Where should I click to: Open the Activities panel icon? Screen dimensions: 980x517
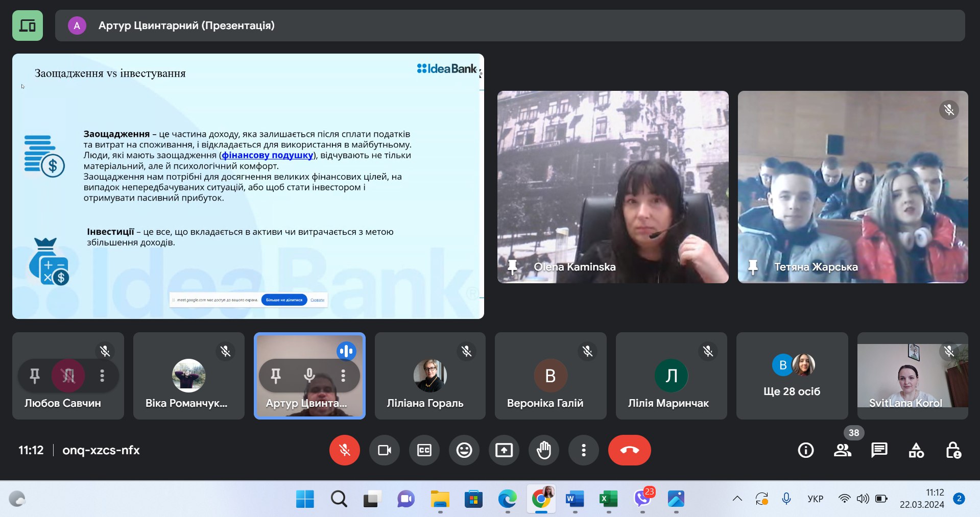point(916,450)
